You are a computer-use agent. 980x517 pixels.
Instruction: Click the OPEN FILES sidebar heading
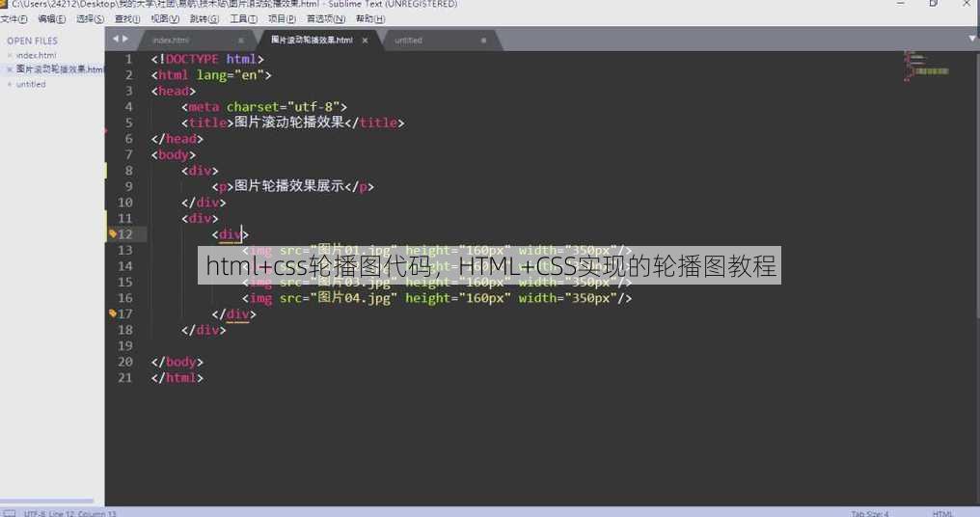click(32, 41)
